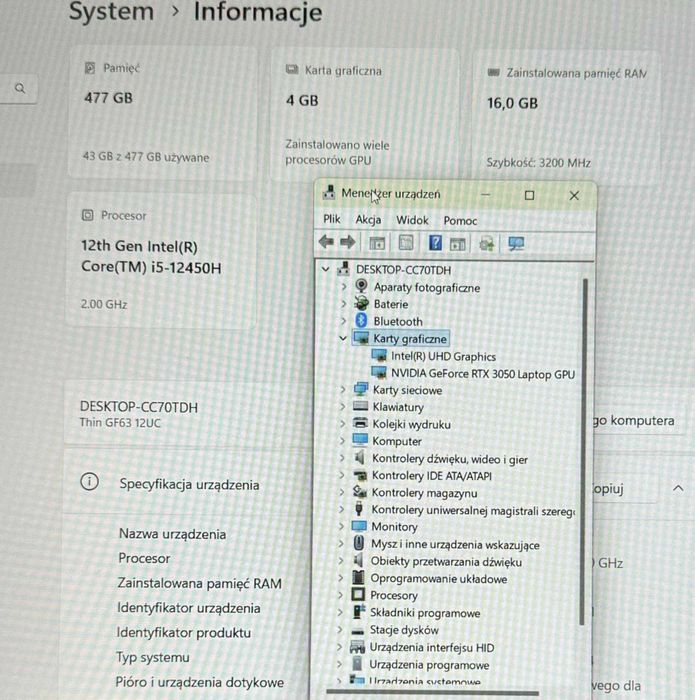The height and width of the screenshot is (700, 695).
Task: Click the Device Manager vertical scrollbar
Action: tap(583, 451)
